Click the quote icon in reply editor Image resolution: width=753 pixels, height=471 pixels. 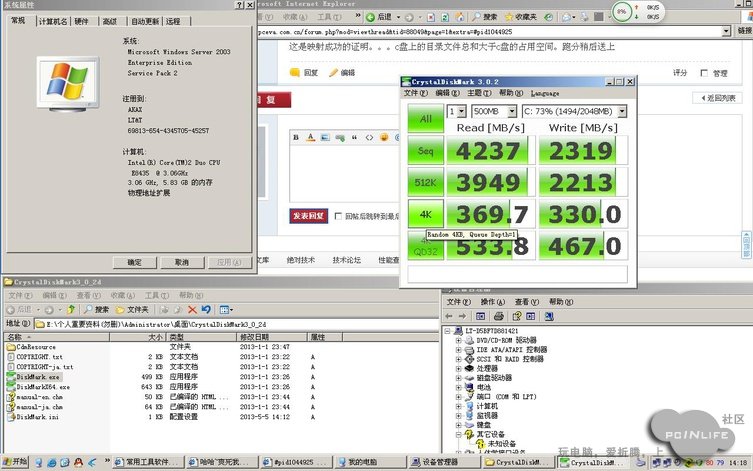(x=354, y=137)
